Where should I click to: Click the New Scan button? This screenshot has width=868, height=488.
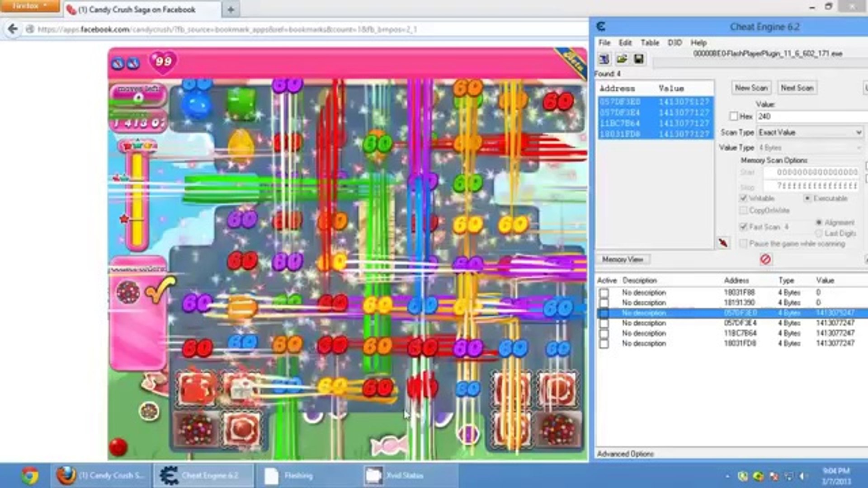tap(751, 88)
